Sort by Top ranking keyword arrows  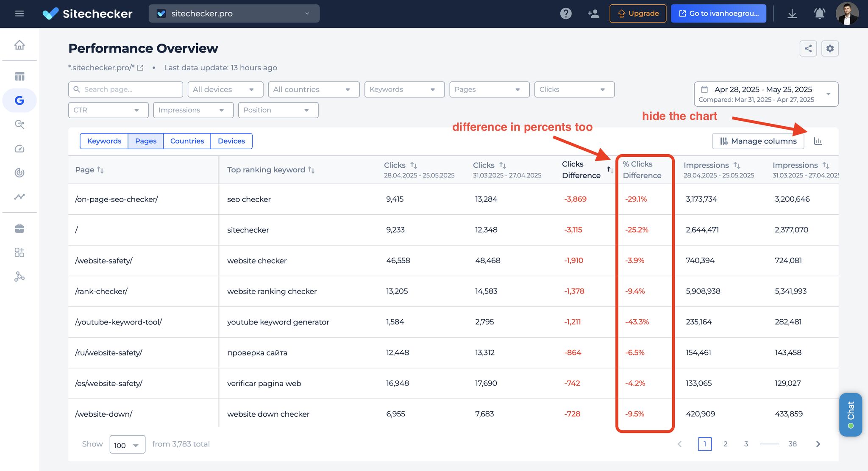coord(311,170)
